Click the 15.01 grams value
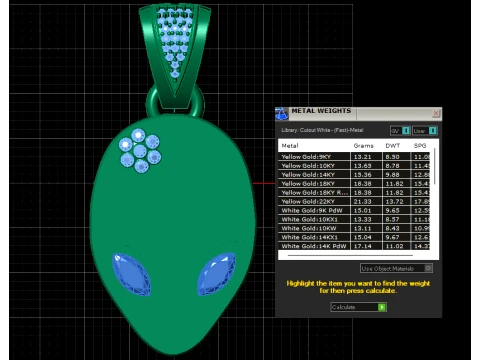480x360 pixels. (362, 211)
